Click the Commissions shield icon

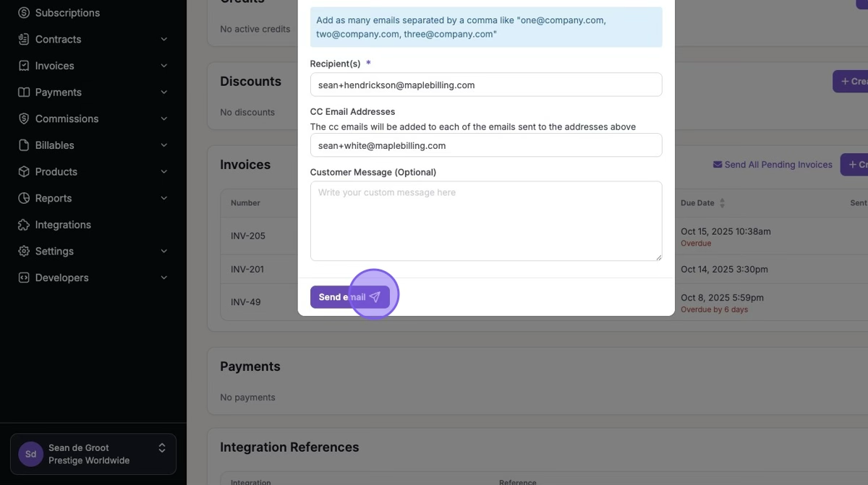pyautogui.click(x=24, y=119)
